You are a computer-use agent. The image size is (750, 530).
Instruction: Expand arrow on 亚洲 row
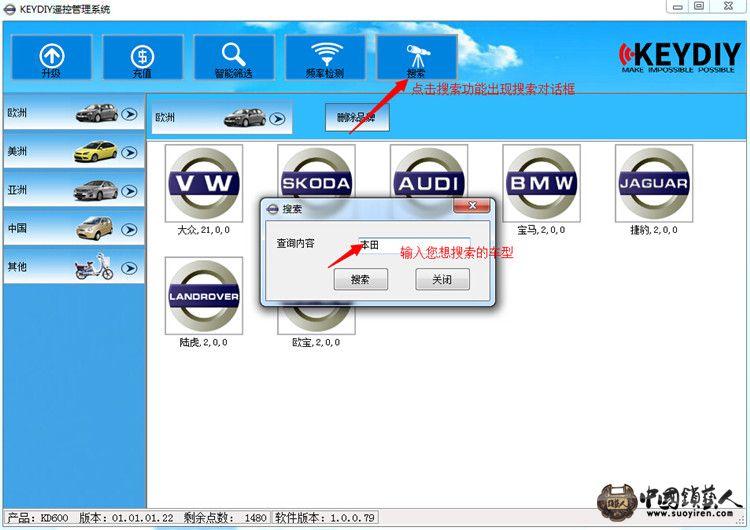click(x=129, y=191)
